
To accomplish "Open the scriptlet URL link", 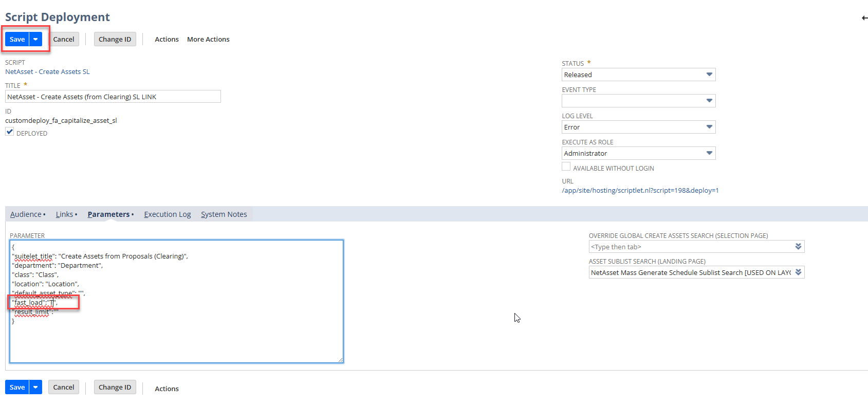I will 640,191.
